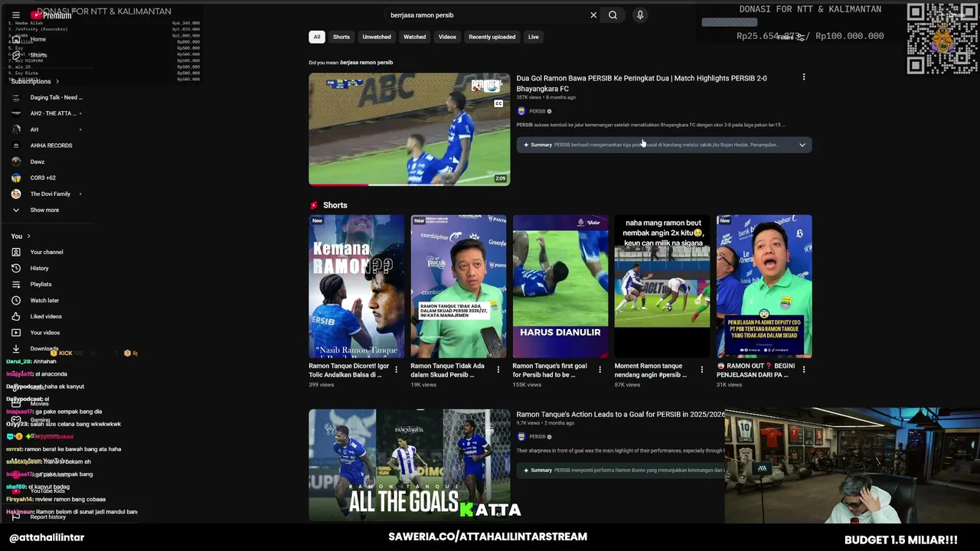Screen dimensions: 980x551
Task: Open 'Ramon Tanque Tidak Ada dalam Skuad' short title
Action: pyautogui.click(x=448, y=370)
